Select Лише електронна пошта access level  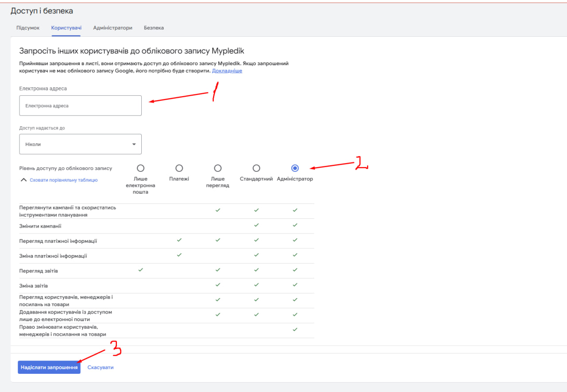140,168
